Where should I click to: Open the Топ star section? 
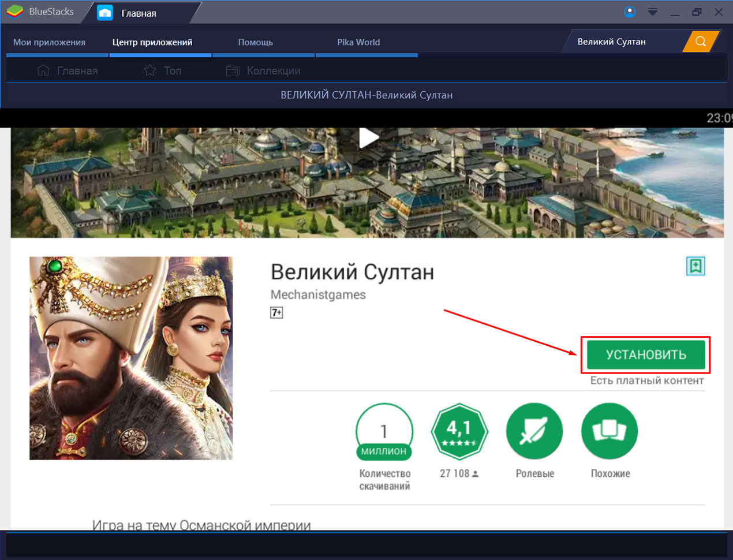(x=162, y=70)
